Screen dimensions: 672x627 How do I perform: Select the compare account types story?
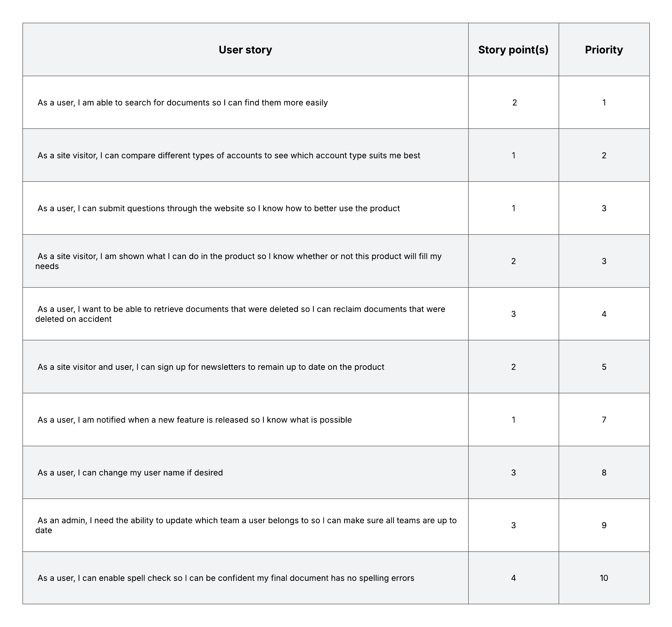[x=228, y=155]
